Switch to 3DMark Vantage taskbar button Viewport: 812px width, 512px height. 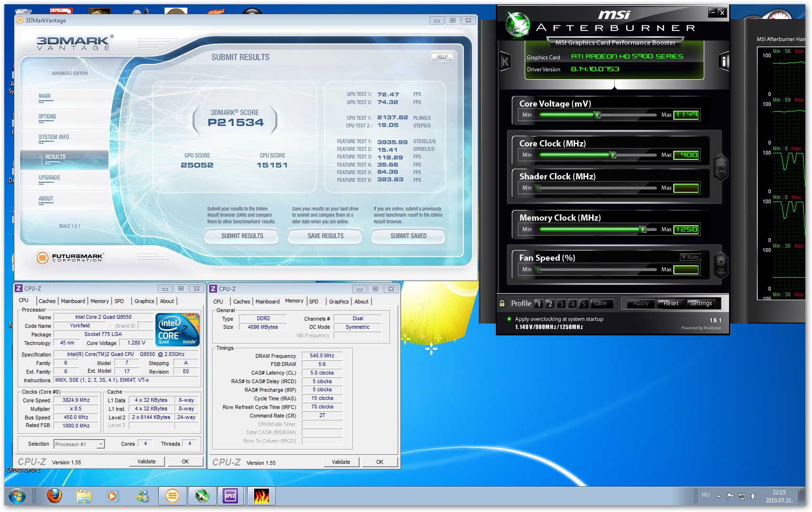[x=173, y=496]
